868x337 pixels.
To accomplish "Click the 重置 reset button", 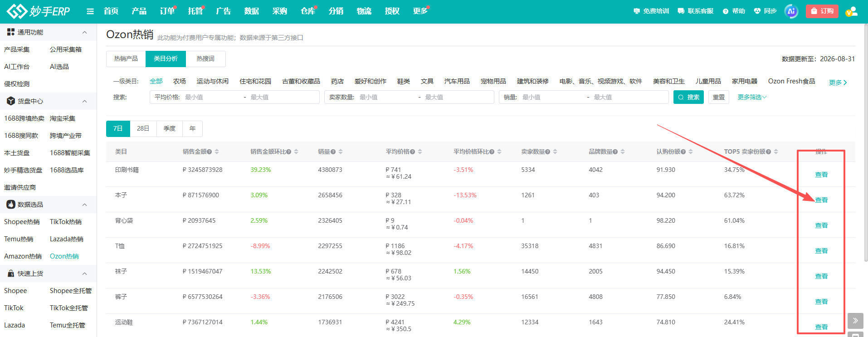I will pos(719,97).
